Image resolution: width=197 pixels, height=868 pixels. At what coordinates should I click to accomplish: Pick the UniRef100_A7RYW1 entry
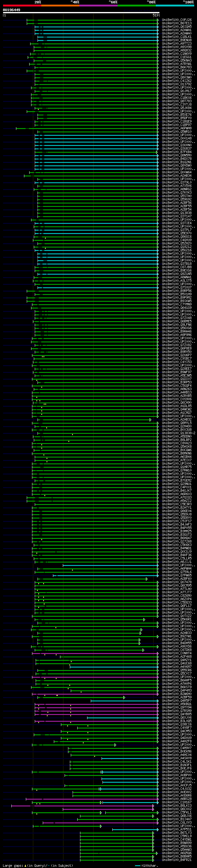pos(176,64)
